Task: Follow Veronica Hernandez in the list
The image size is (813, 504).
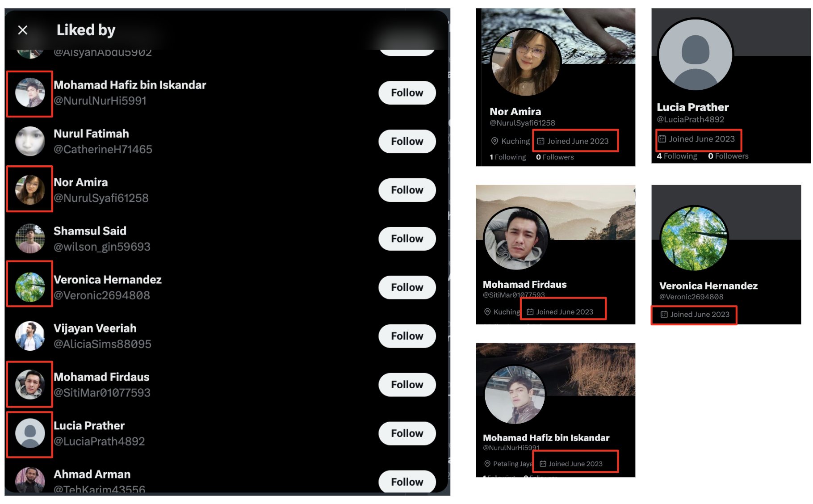Action: (407, 287)
